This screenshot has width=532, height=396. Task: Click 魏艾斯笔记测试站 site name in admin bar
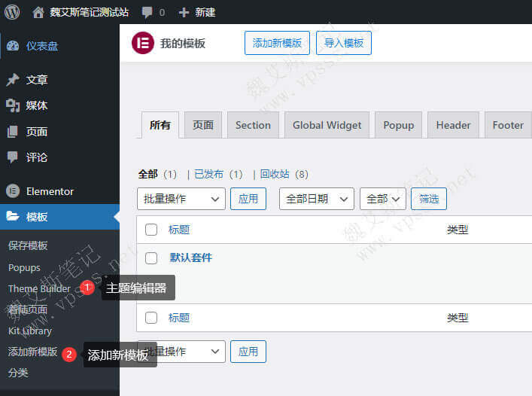89,13
